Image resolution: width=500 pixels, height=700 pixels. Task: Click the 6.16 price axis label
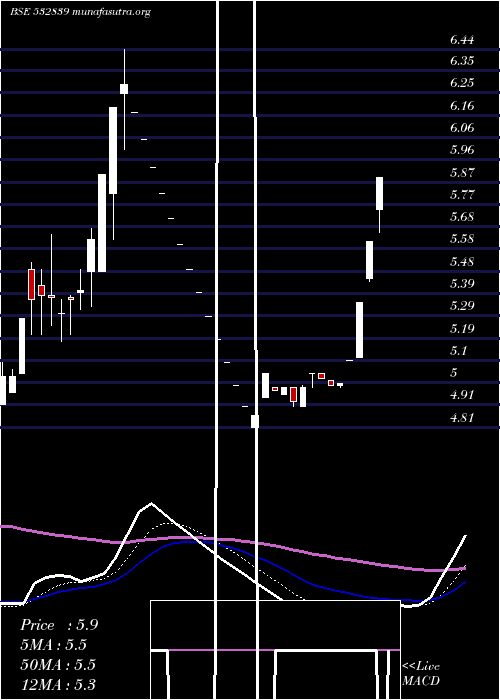[x=462, y=106]
